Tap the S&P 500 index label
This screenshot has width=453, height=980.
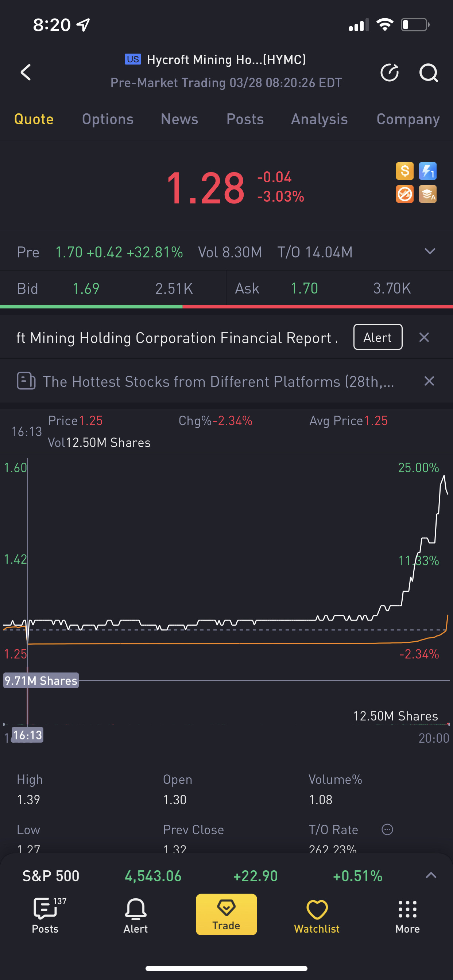pyautogui.click(x=51, y=876)
